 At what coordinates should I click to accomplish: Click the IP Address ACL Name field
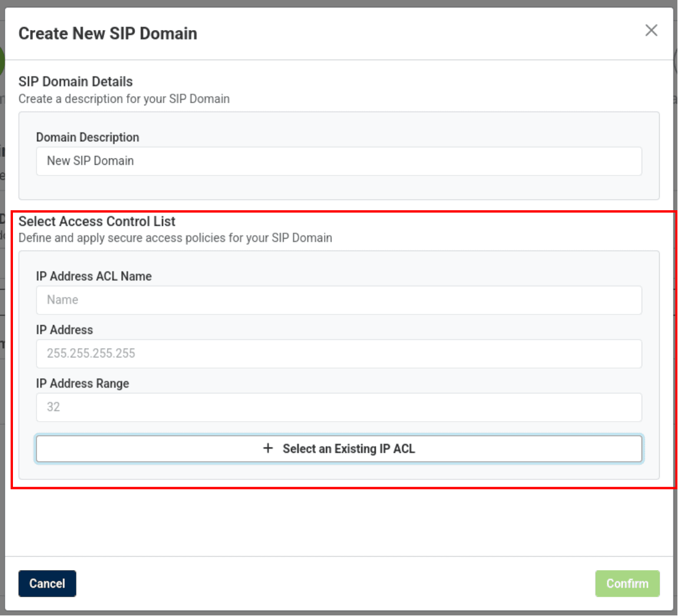339,300
